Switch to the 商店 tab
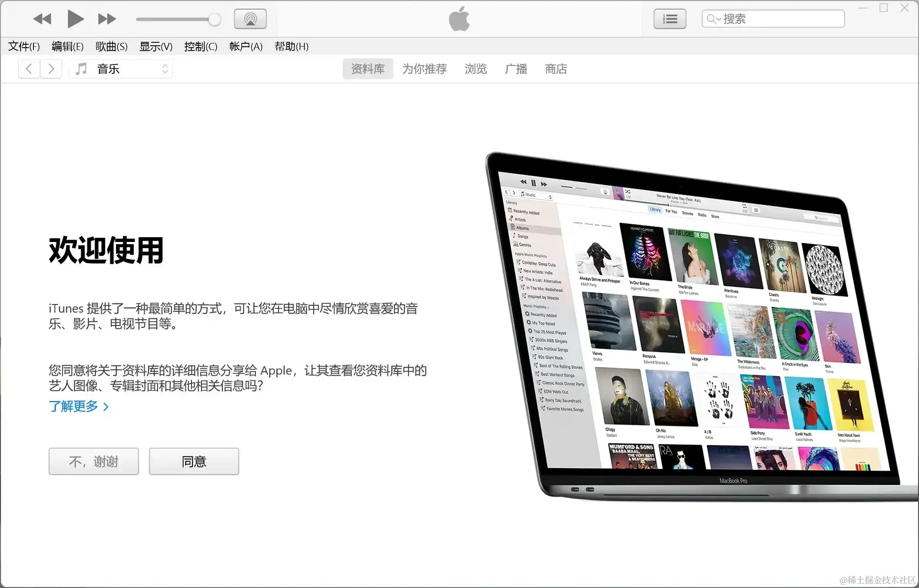This screenshot has height=588, width=919. pyautogui.click(x=556, y=69)
